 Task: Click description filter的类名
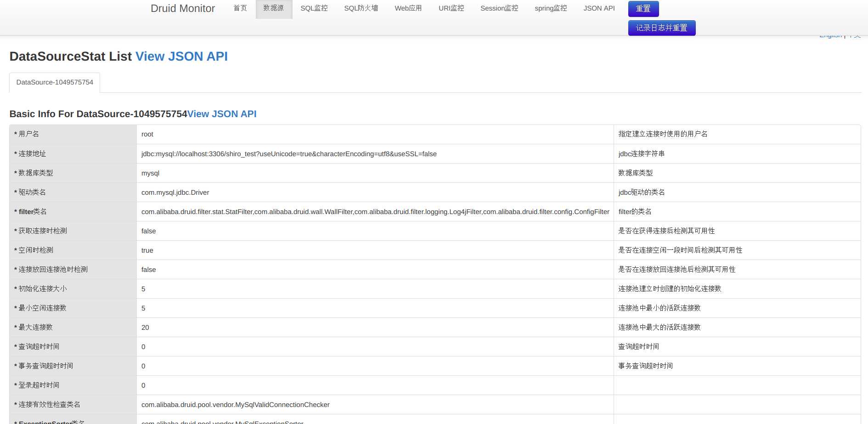pos(635,212)
